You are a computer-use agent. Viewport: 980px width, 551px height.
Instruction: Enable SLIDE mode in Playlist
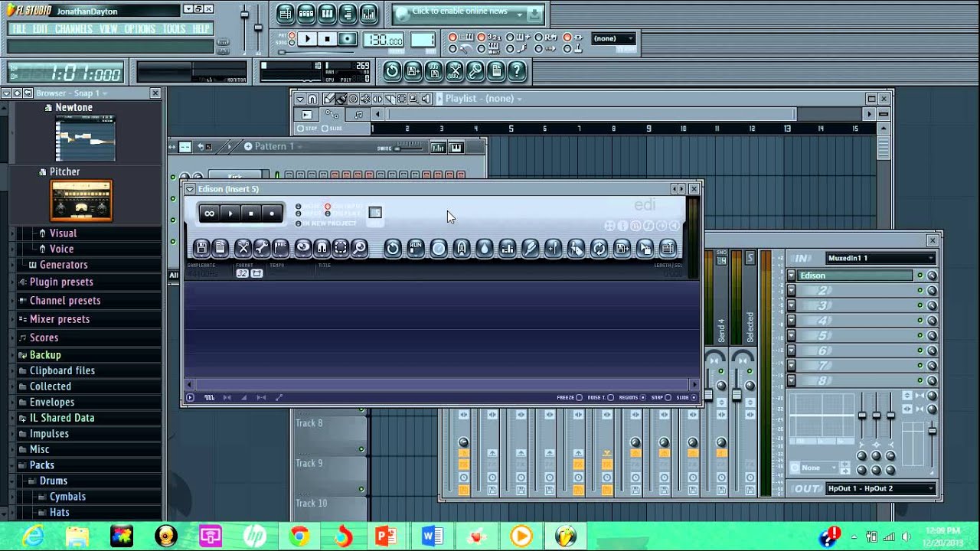tap(325, 129)
